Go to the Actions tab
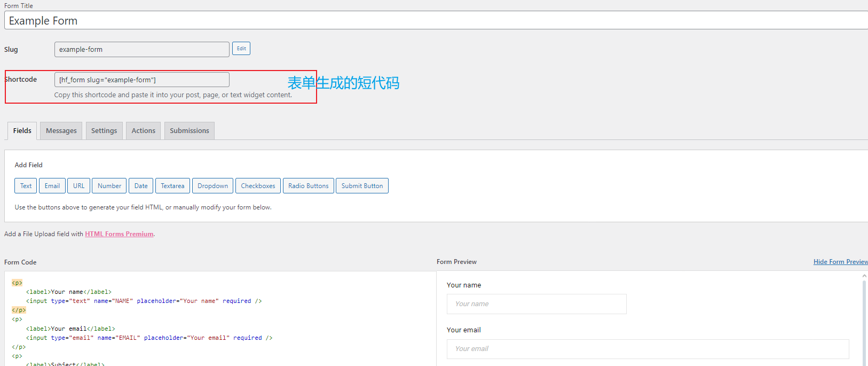Viewport: 868px width, 366px height. tap(144, 131)
